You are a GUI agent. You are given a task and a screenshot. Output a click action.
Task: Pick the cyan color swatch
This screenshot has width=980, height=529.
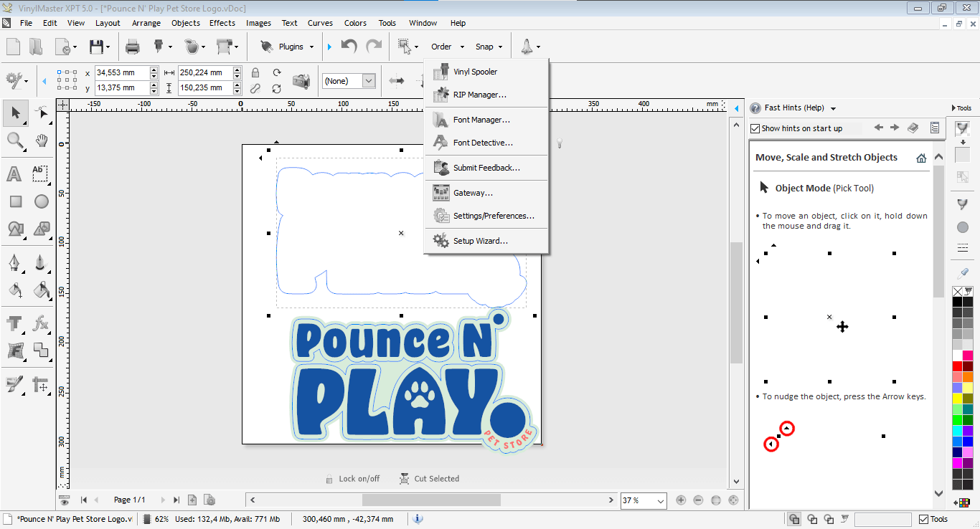(957, 431)
